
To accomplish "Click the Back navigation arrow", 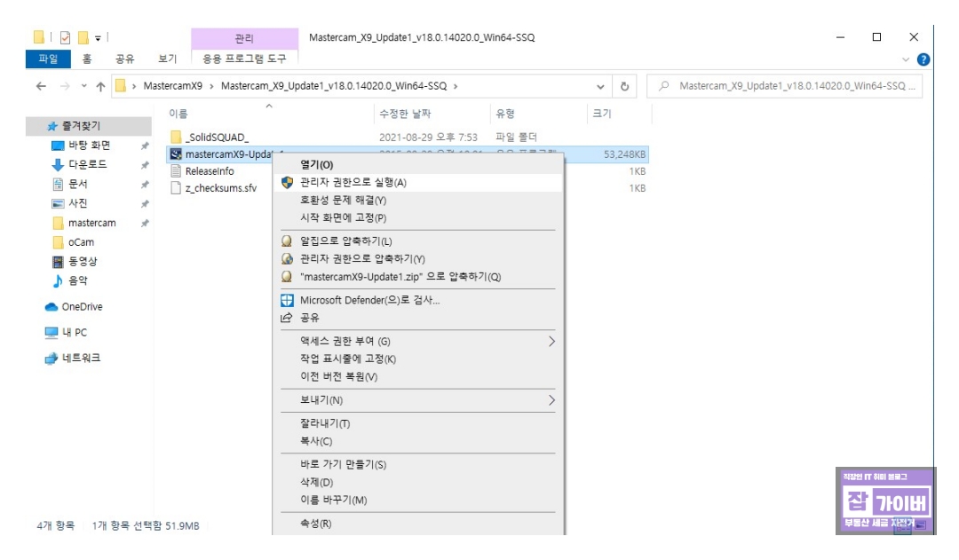I will [41, 86].
